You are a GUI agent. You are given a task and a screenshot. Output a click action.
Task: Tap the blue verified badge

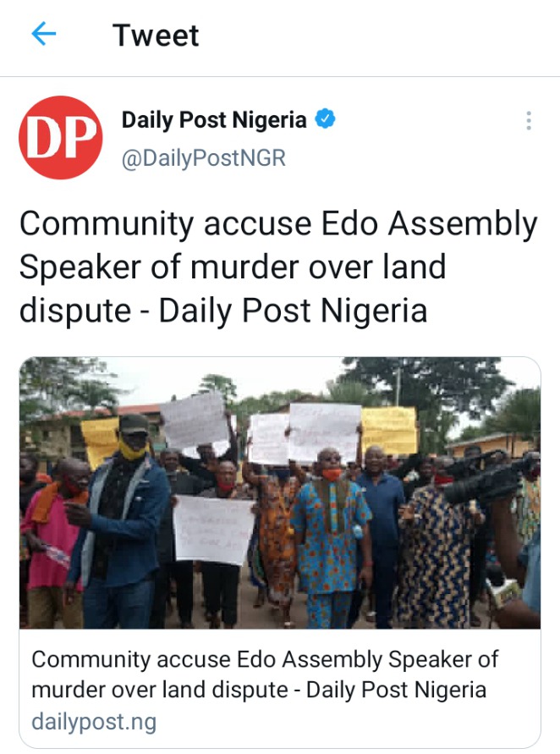point(326,118)
